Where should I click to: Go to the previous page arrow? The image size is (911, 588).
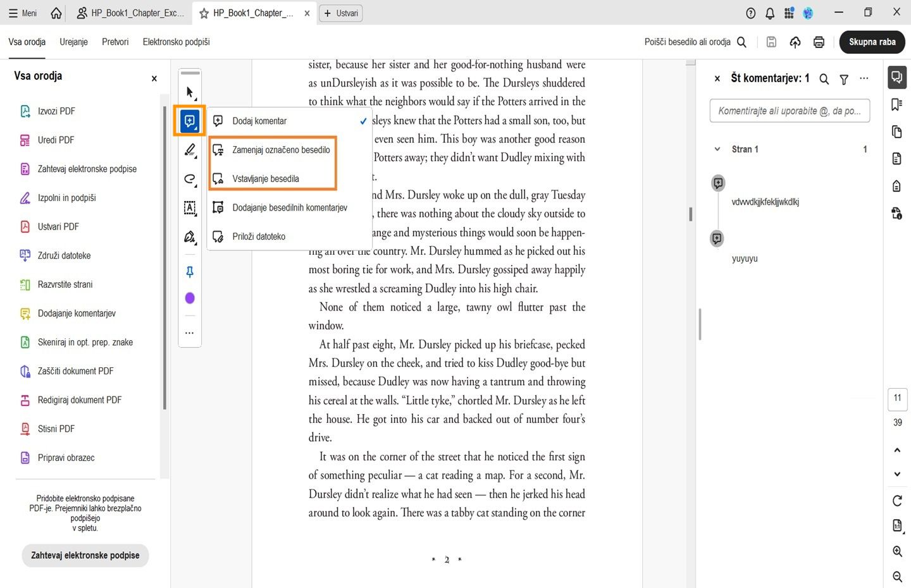coord(897,450)
